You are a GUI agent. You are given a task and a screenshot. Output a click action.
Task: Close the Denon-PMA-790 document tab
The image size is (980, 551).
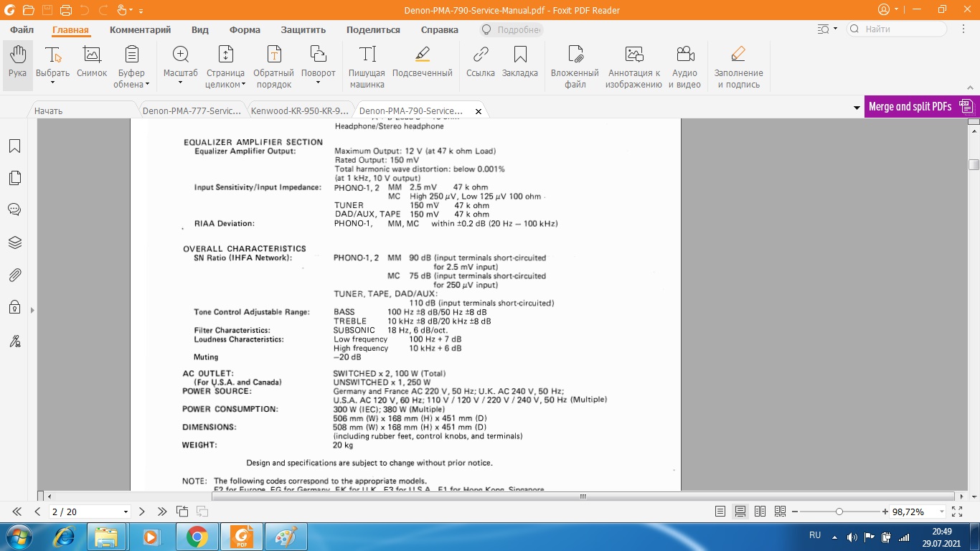pos(479,111)
